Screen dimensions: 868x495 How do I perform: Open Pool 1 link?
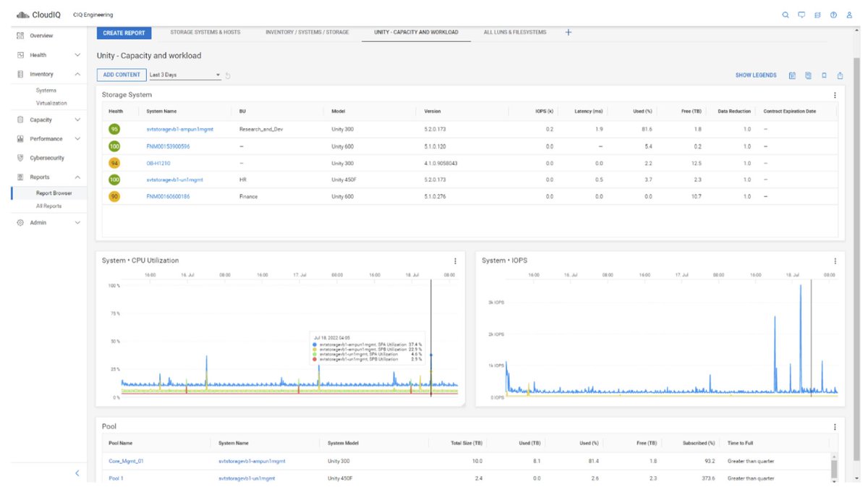[116, 478]
